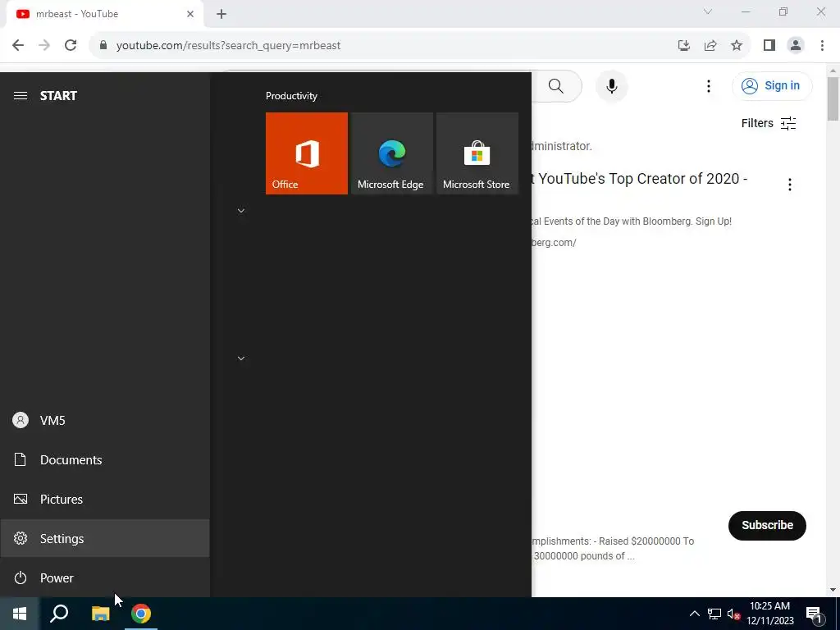Screen dimensions: 840x630
Task: Expand the first tile group chevron
Action: tap(241, 211)
